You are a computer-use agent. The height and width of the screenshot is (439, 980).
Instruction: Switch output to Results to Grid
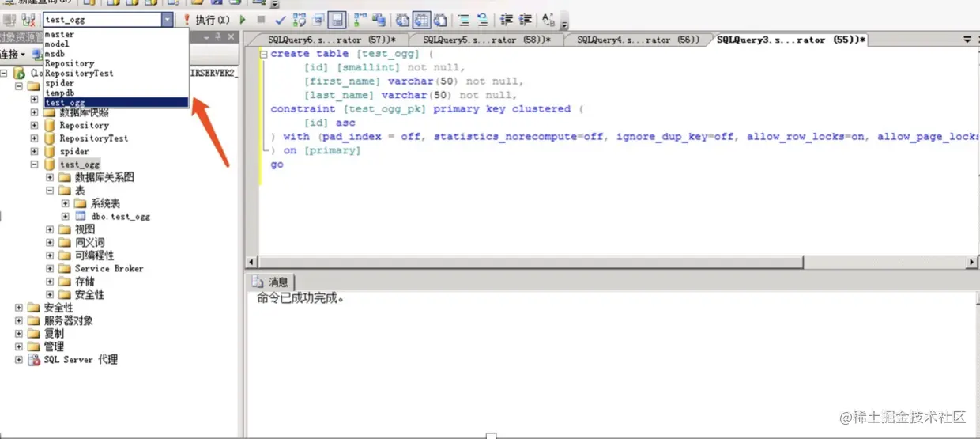click(x=420, y=20)
